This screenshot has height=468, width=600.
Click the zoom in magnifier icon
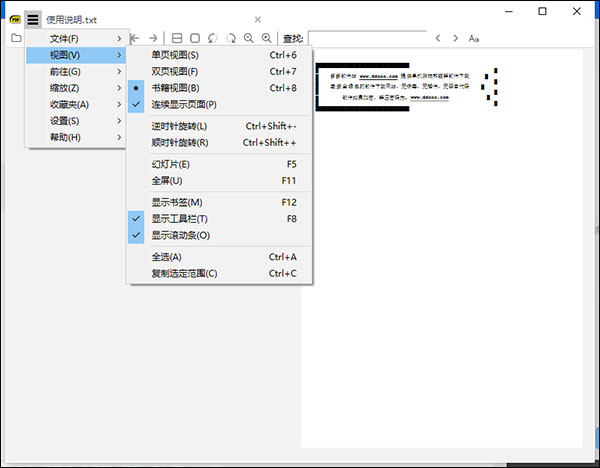click(267, 38)
